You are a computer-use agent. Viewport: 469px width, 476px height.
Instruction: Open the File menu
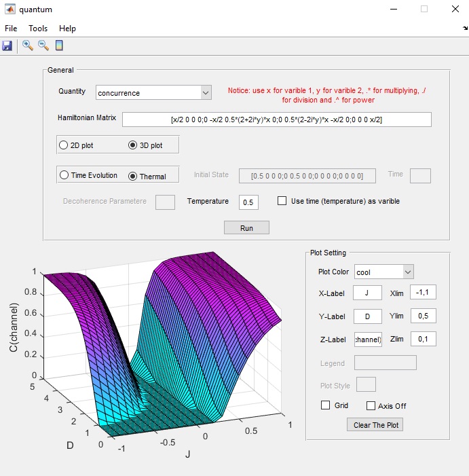coord(11,29)
